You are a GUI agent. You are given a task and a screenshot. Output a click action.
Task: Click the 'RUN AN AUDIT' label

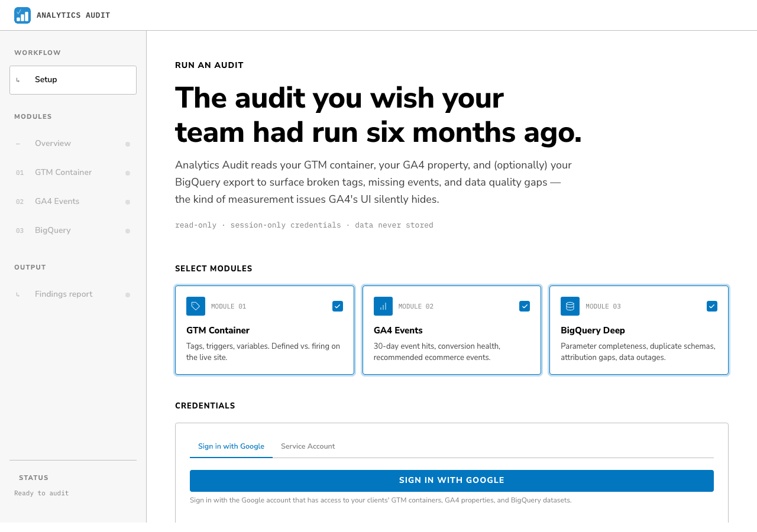coord(209,66)
